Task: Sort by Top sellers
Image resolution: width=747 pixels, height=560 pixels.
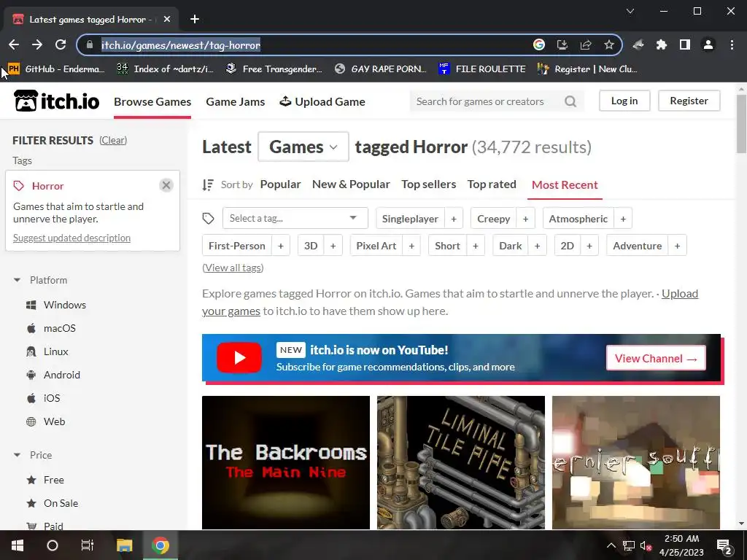Action: [x=429, y=184]
